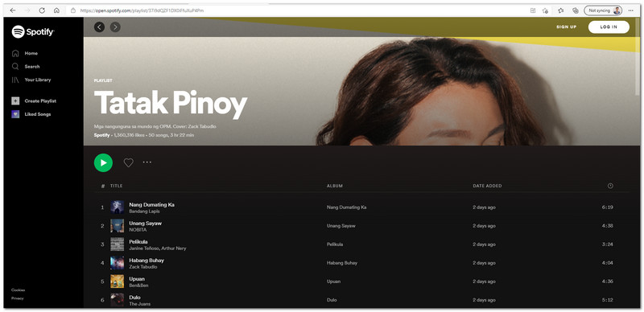Go back with Spotify's back chevron
The width and height of the screenshot is (644, 312).
[99, 27]
